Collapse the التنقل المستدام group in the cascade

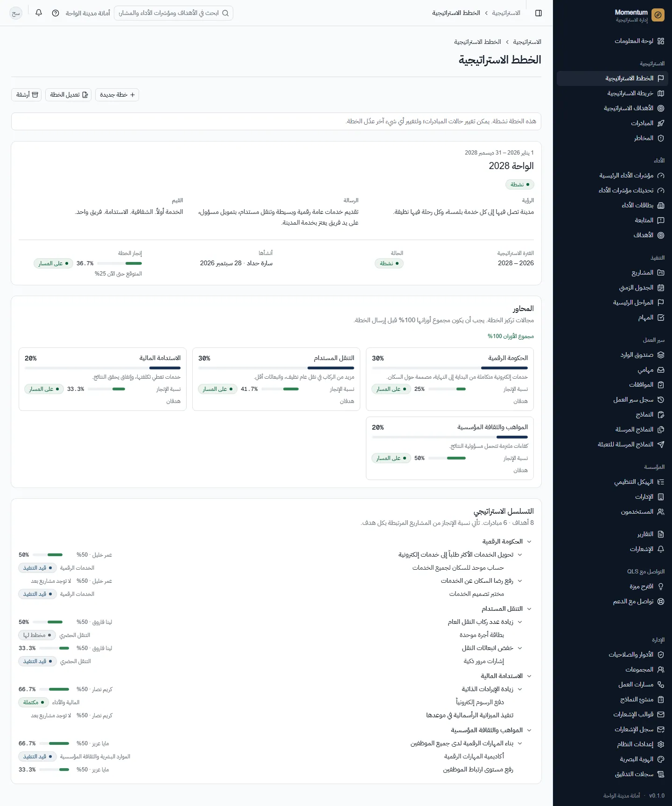coord(529,609)
